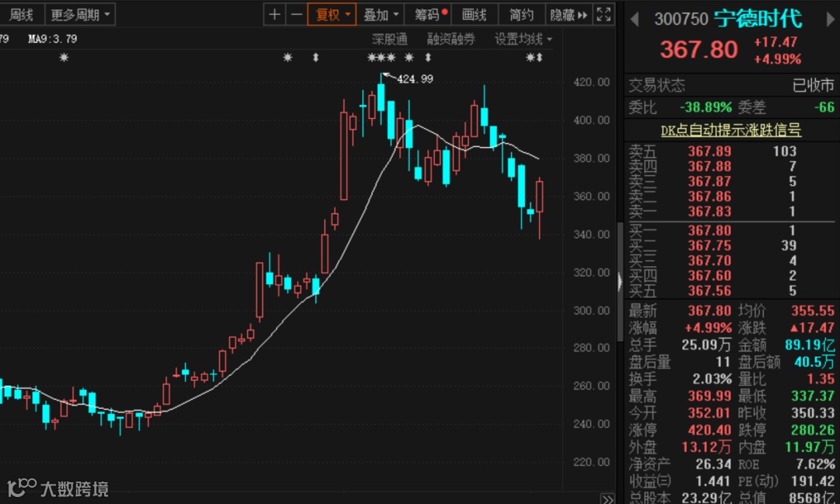Click the 最高 369.99 value
Screen dimensions: 840x504
[x=709, y=397]
